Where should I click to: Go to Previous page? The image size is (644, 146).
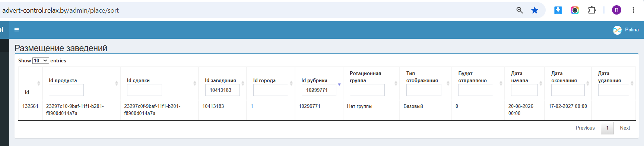[585, 128]
